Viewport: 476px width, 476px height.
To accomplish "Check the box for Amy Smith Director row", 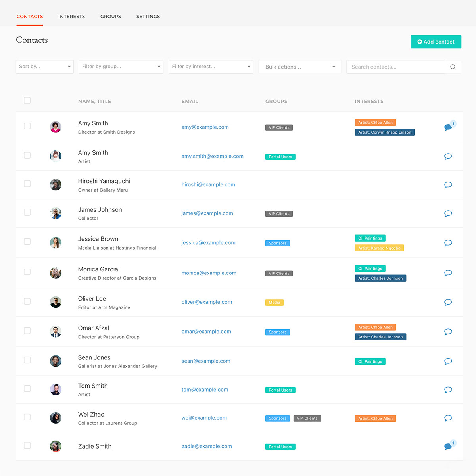I will coord(27,126).
